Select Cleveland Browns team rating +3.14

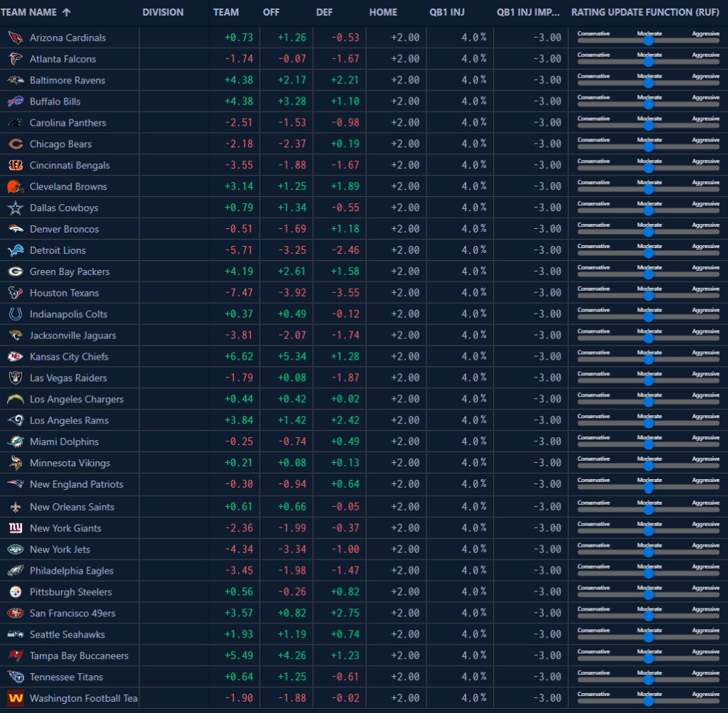tap(239, 186)
